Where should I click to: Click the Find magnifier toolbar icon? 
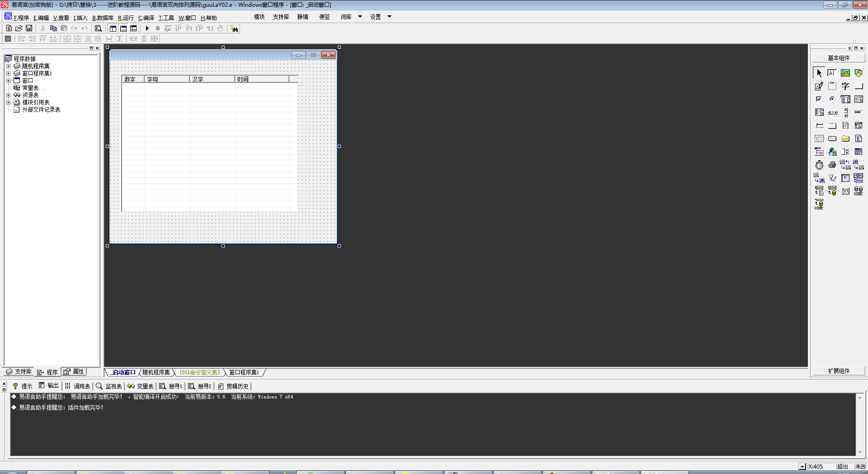[98, 28]
